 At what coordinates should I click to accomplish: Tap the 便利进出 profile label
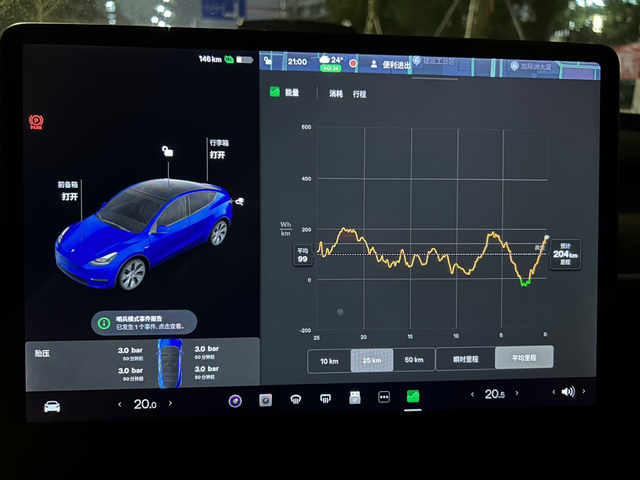click(x=396, y=65)
